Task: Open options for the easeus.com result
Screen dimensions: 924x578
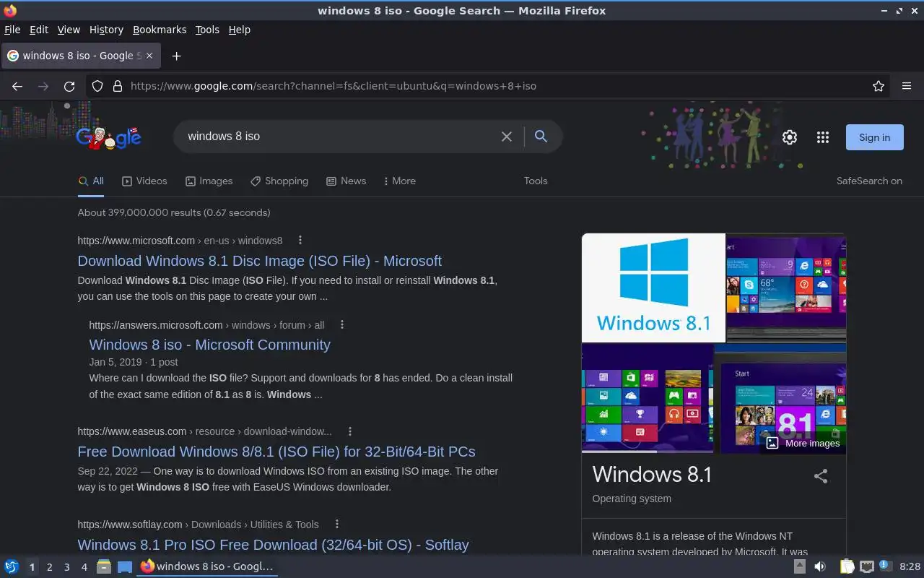Action: click(x=350, y=431)
